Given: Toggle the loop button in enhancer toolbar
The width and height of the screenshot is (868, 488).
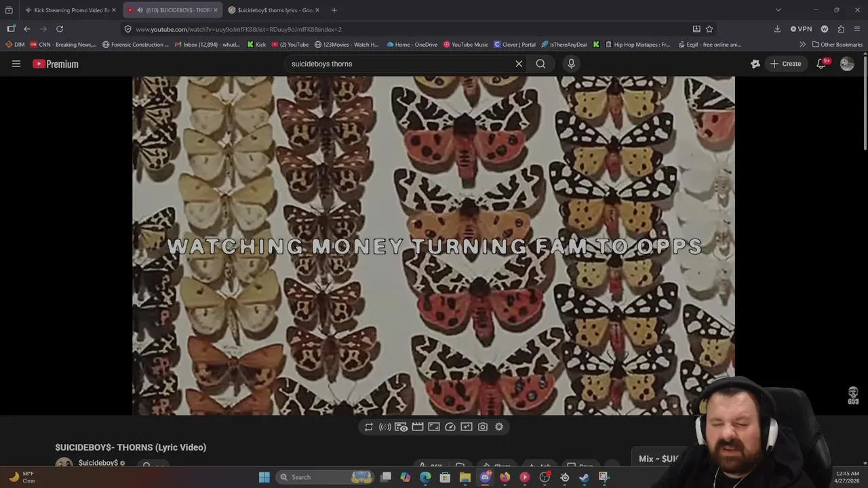Looking at the screenshot, I should [369, 427].
